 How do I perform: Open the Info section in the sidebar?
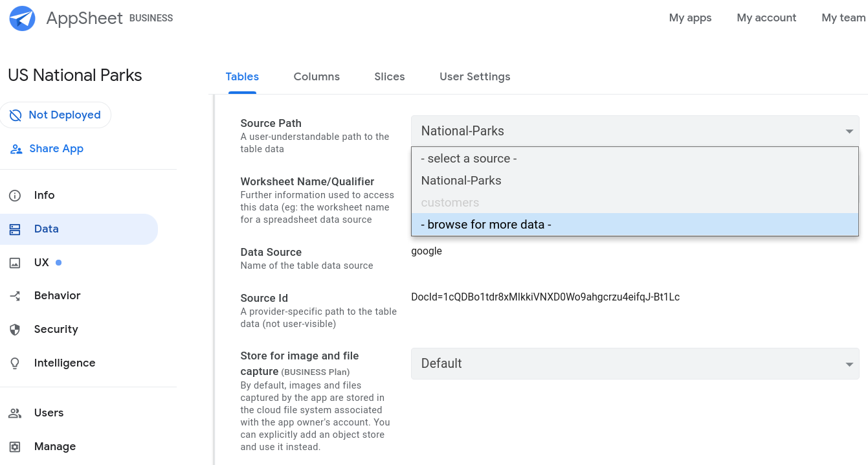(x=45, y=195)
